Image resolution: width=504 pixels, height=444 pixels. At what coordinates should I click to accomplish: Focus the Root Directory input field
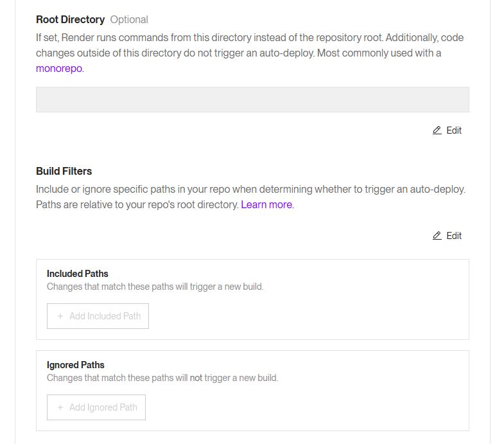[252, 100]
